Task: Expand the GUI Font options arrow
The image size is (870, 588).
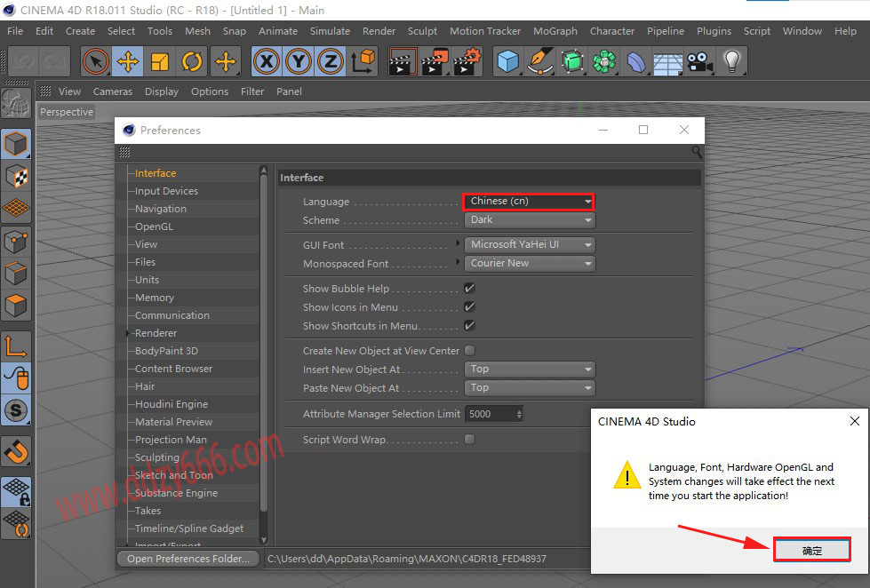Action: tap(458, 243)
